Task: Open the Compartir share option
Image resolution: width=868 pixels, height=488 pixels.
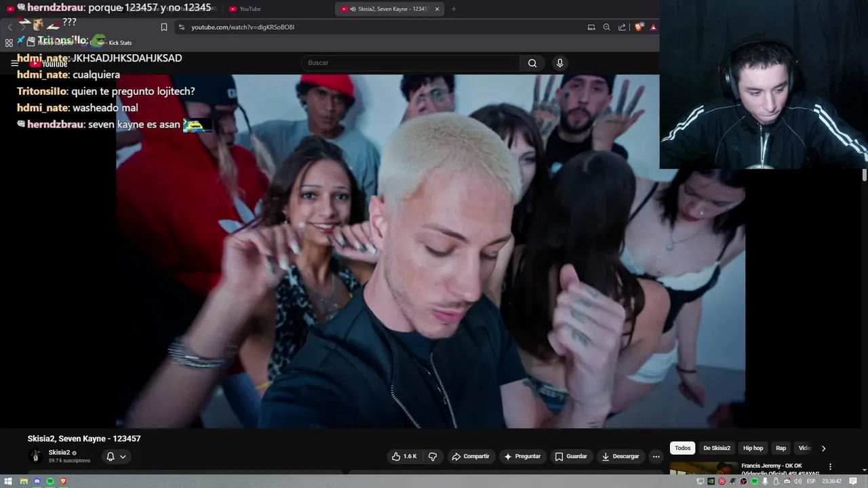Action: pyautogui.click(x=470, y=457)
